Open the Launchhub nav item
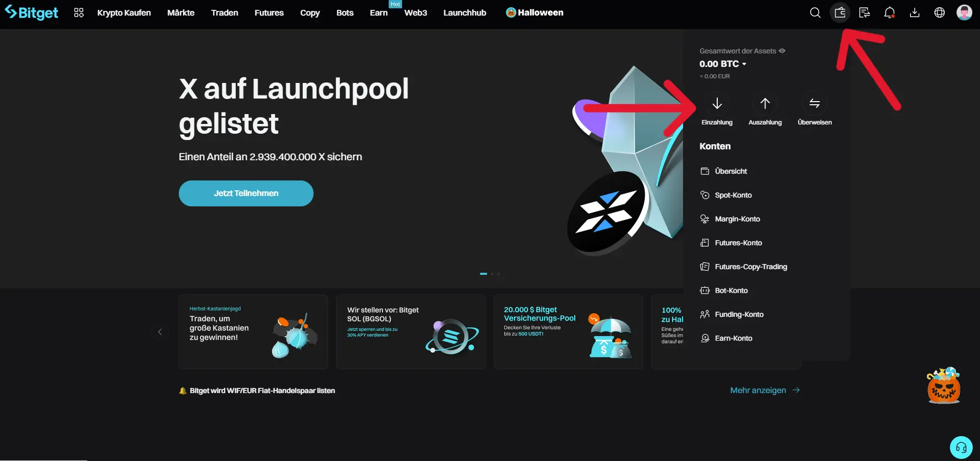Viewport: 980px width, 461px height. pos(465,12)
